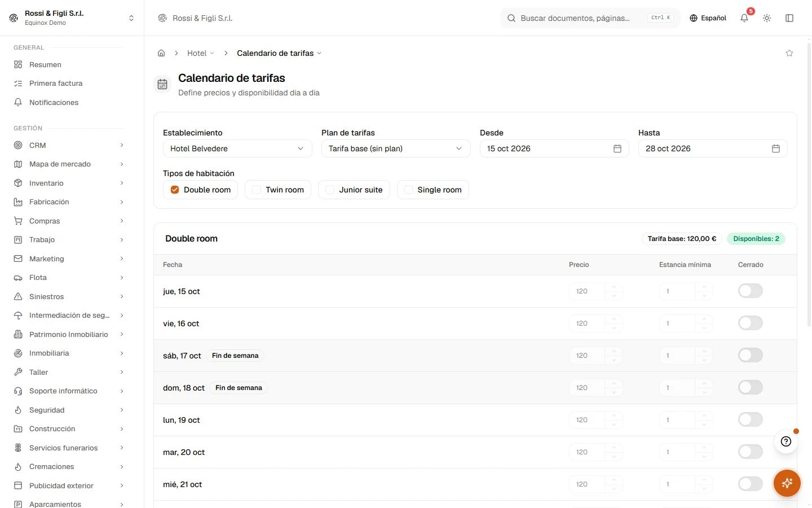Check the Junior suite checkbox
The image size is (812, 508).
click(330, 190)
